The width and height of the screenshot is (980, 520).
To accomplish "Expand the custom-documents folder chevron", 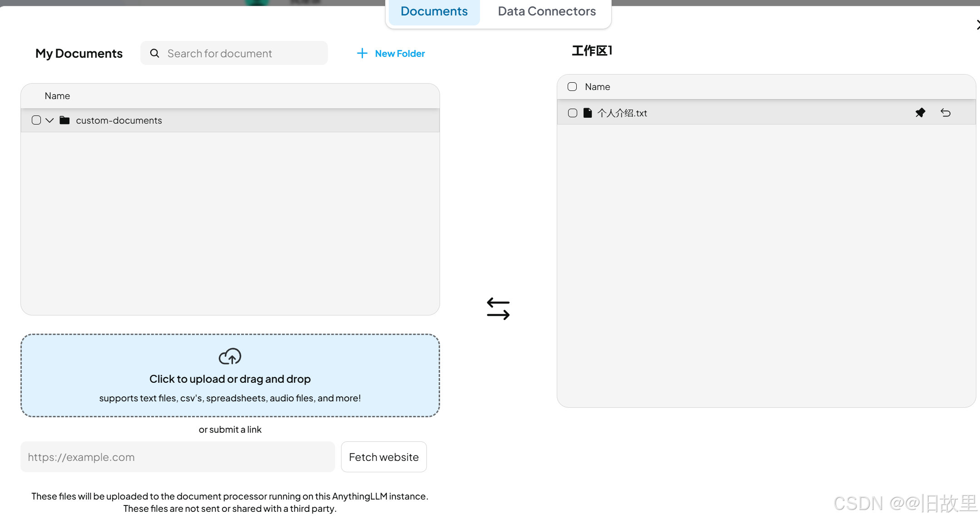I will coord(49,120).
